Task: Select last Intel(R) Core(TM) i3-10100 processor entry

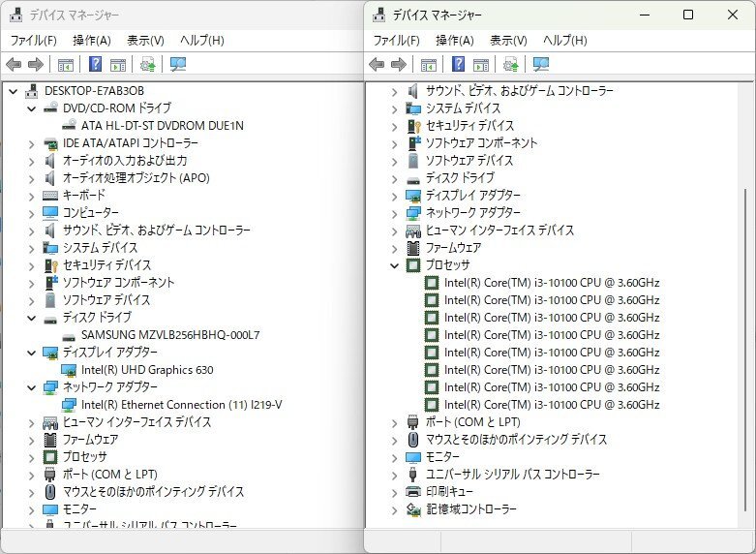Action: 552,405
